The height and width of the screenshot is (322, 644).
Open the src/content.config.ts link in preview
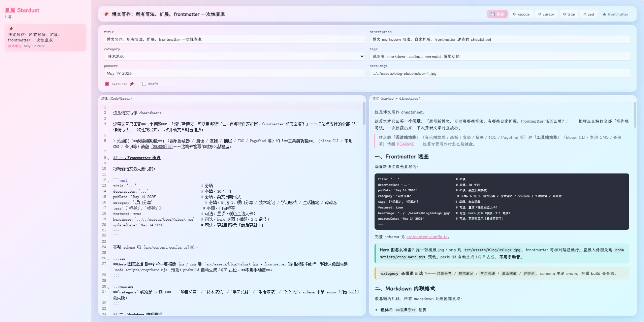[427, 237]
